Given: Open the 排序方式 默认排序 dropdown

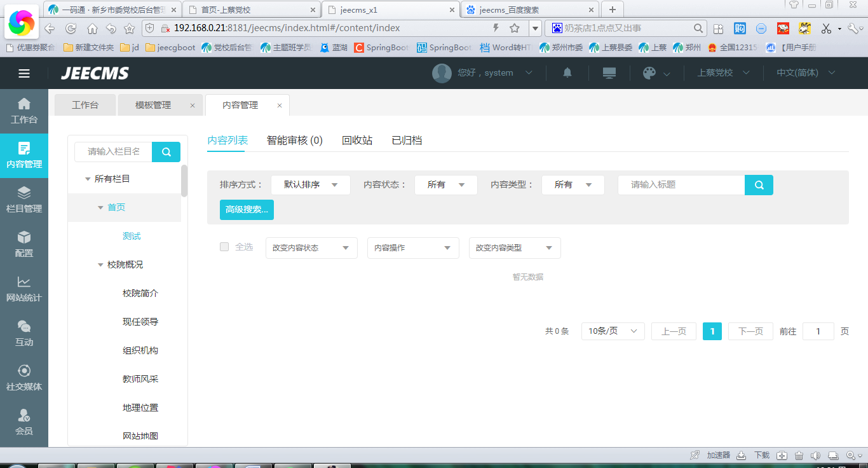Looking at the screenshot, I should (310, 185).
